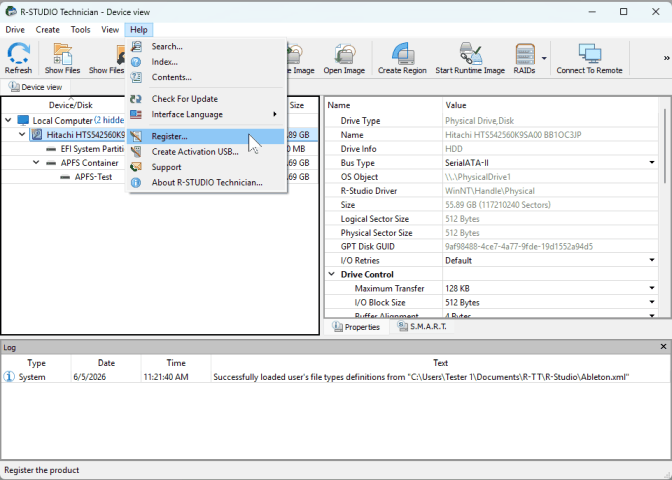
Task: Open the Bus Type dropdown
Action: click(652, 163)
